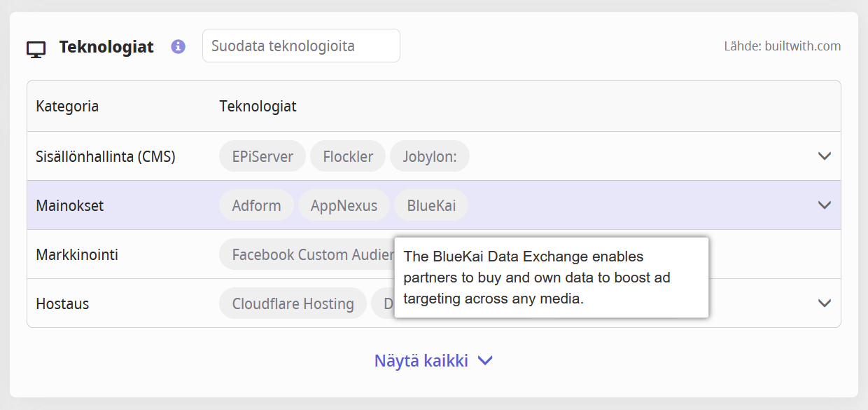Click the info icon beside Teknologiat
The width and height of the screenshot is (868, 410).
point(178,46)
